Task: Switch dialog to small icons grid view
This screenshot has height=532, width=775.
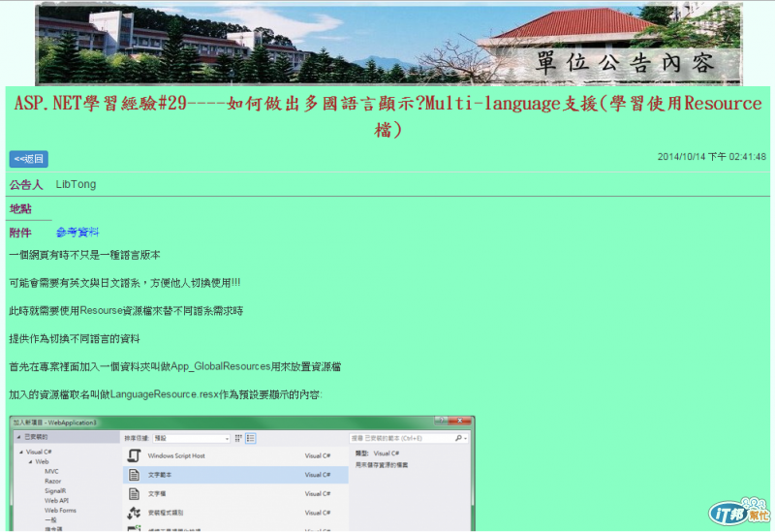Action: 238,438
